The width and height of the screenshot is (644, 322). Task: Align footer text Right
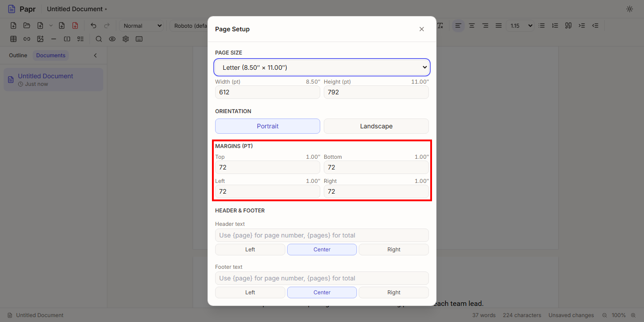coord(394,292)
